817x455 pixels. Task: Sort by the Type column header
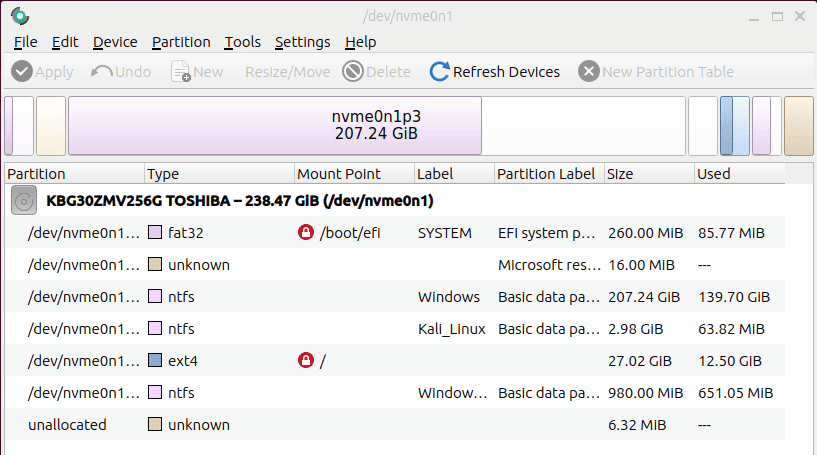click(219, 174)
